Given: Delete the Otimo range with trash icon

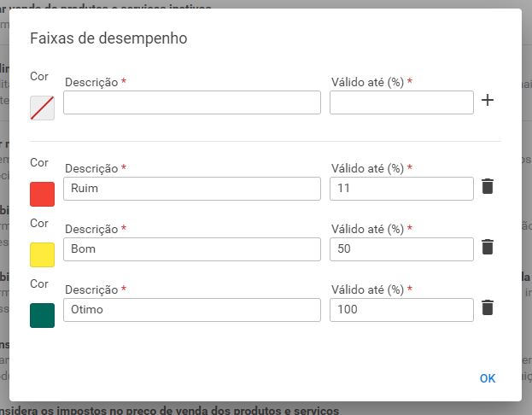Looking at the screenshot, I should (488, 307).
